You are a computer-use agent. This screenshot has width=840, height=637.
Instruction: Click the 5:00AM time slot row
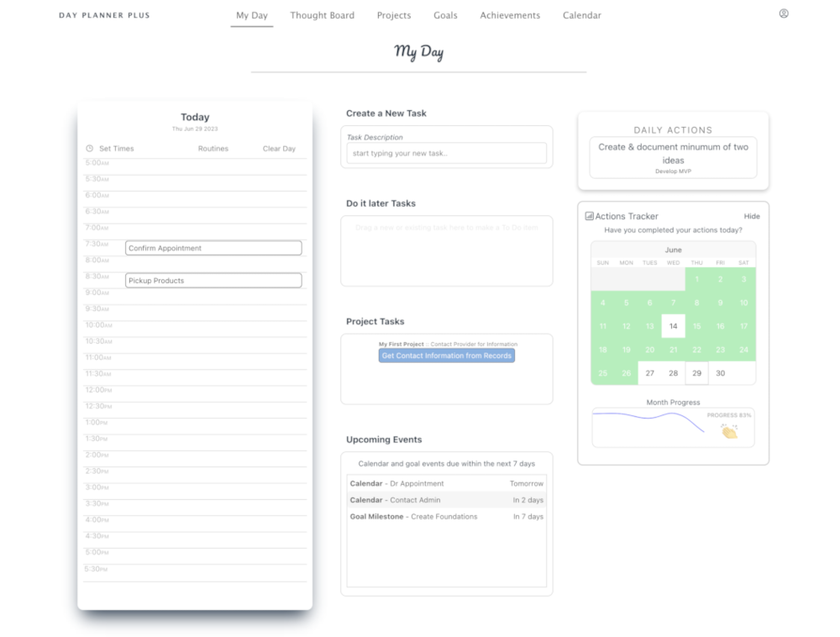tap(195, 166)
